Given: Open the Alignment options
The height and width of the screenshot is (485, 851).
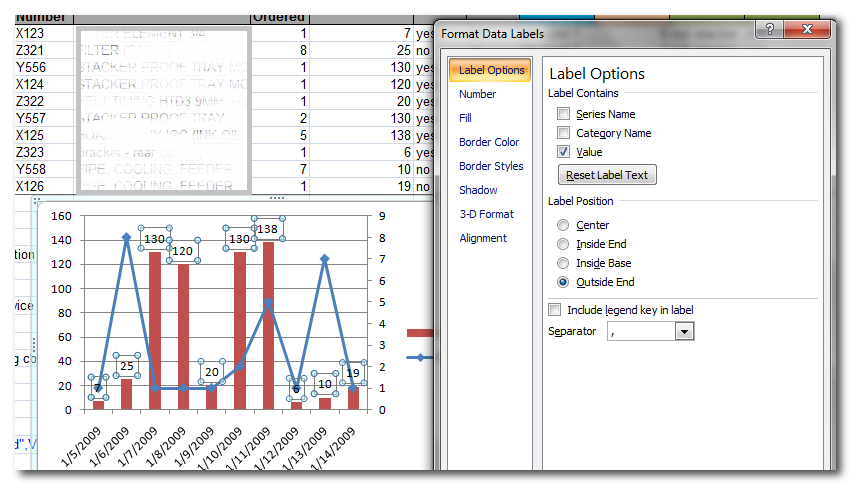Looking at the screenshot, I should point(483,238).
